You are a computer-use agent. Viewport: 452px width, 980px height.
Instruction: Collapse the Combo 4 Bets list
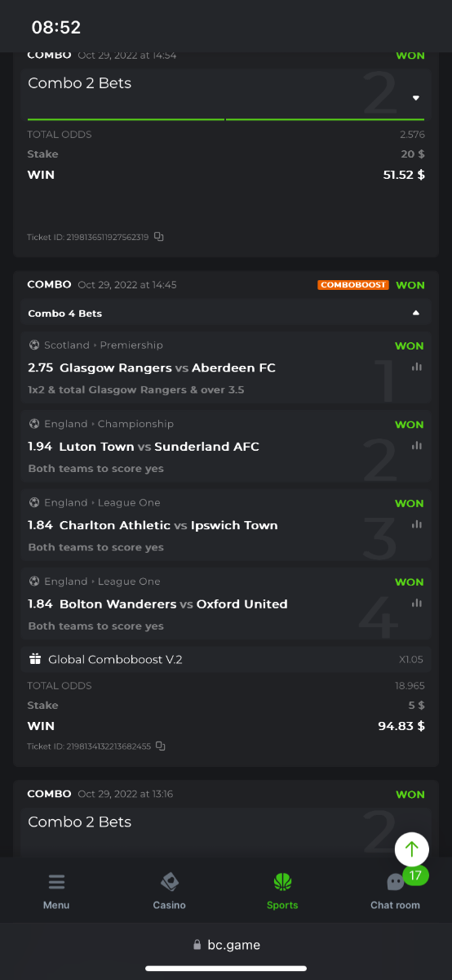click(x=415, y=313)
